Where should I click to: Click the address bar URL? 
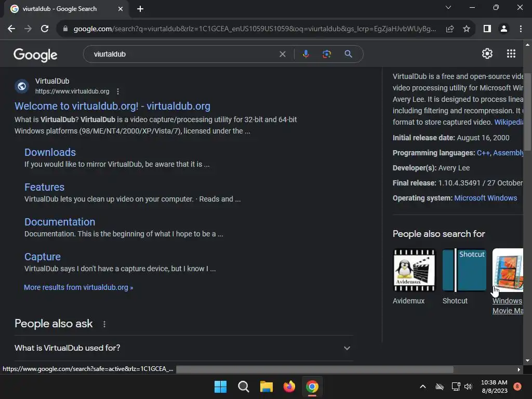(x=255, y=29)
